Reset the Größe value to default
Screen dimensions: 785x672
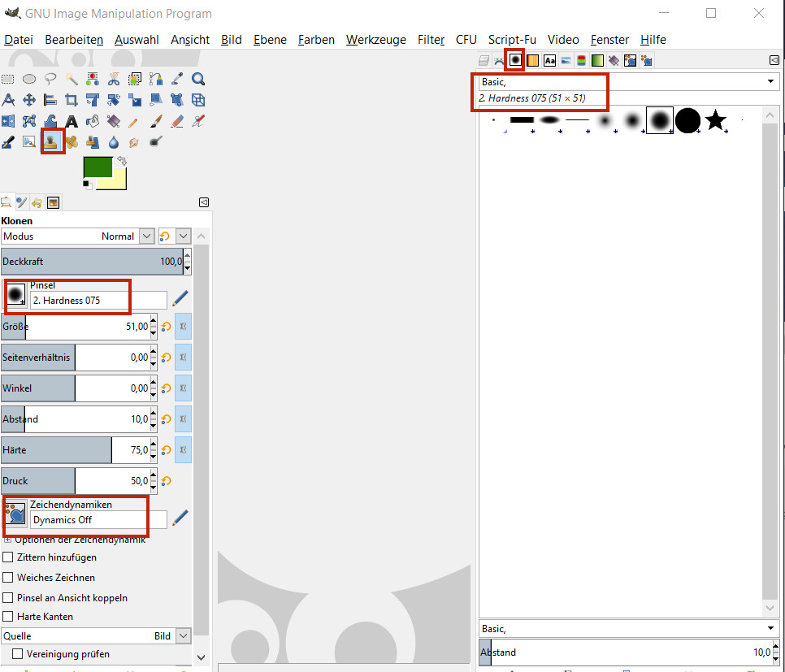tap(167, 327)
